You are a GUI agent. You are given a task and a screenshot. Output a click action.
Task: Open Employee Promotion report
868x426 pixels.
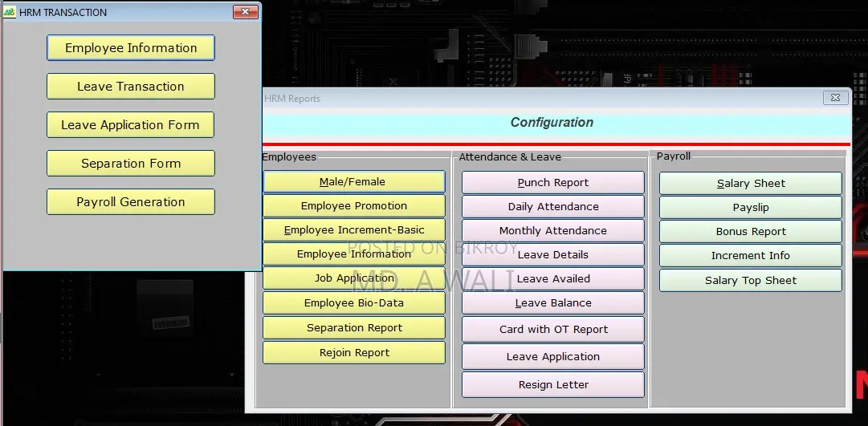(354, 206)
